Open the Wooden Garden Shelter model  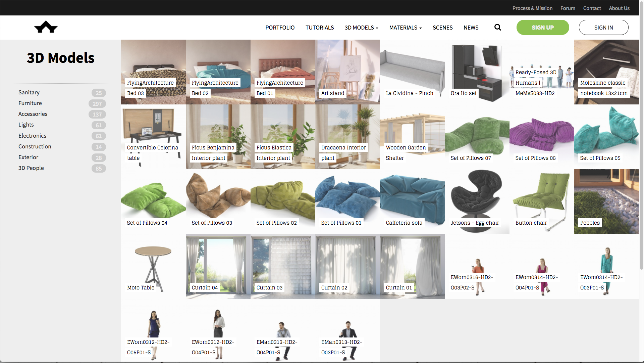click(412, 137)
